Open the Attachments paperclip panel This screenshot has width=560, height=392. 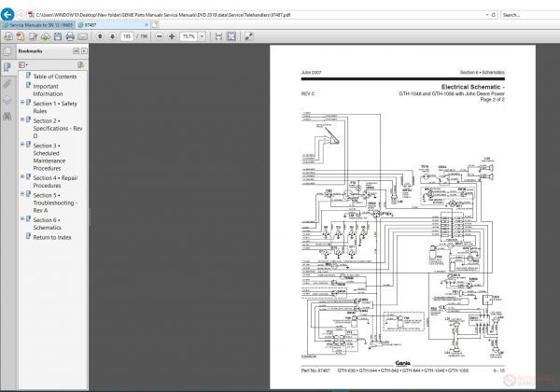pyautogui.click(x=7, y=84)
